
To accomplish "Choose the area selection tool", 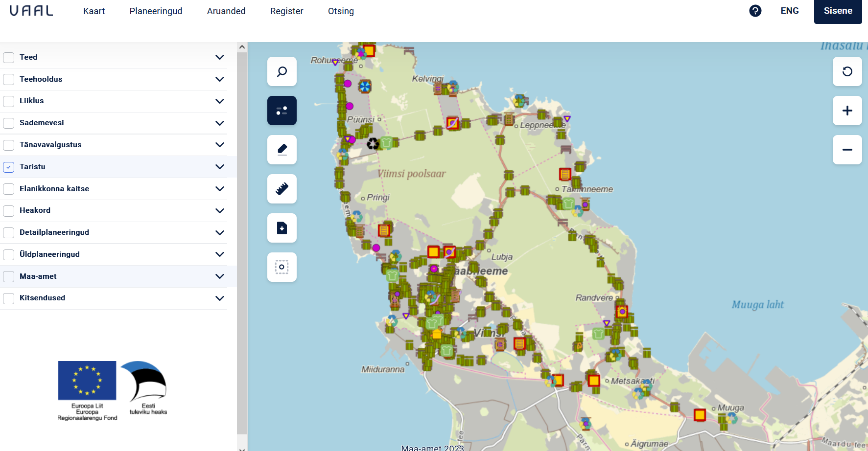I will click(x=282, y=267).
